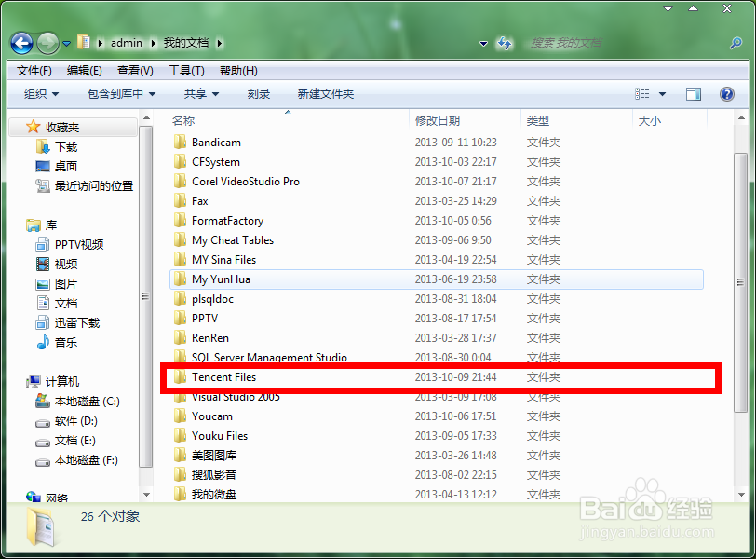Viewport: 756px width, 559px height.
Task: Open the 图片 library icon
Action: [43, 283]
